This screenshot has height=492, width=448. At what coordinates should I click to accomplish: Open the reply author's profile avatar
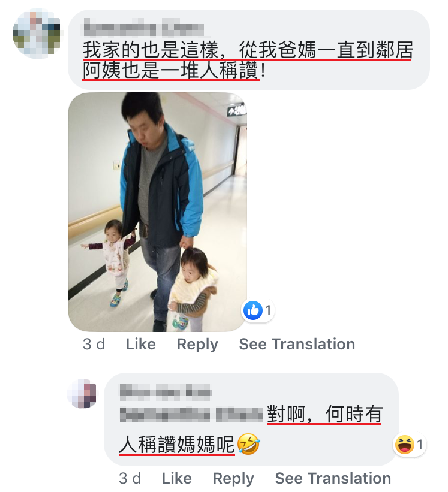click(83, 394)
